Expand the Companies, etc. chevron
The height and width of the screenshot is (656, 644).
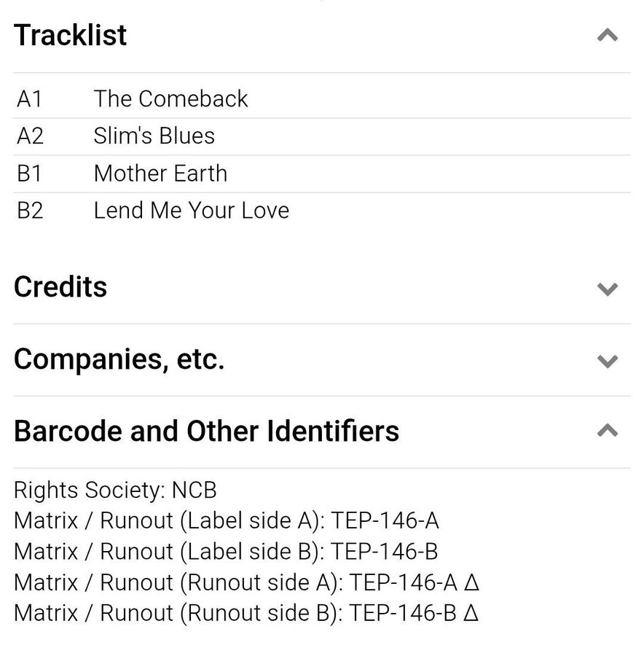pos(607,361)
